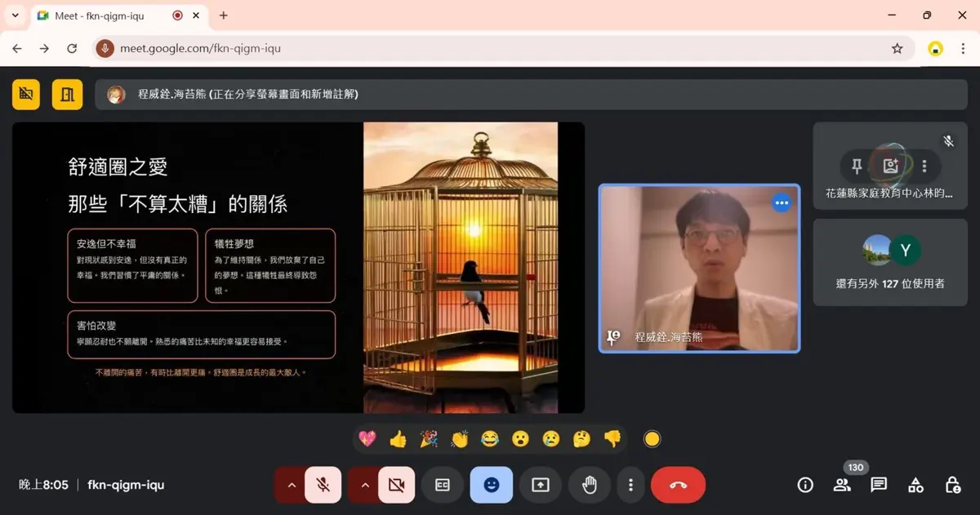Viewport: 980px width, 515px height.
Task: Open the yellow browser profile icon
Action: pyautogui.click(x=936, y=48)
